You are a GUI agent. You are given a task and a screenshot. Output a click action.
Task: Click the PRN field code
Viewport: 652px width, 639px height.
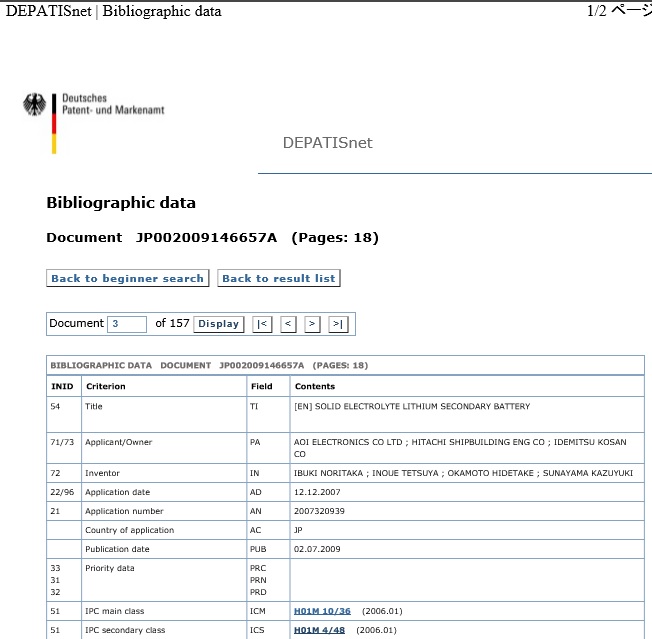click(258, 580)
